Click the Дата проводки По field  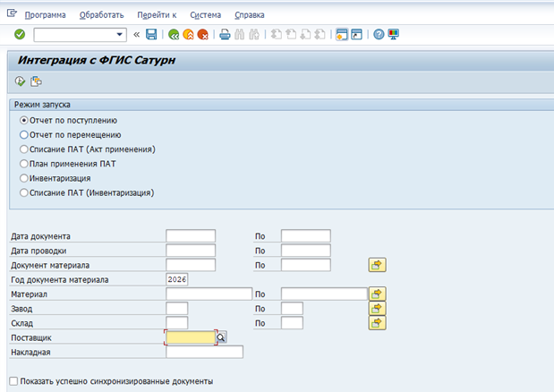pos(305,251)
